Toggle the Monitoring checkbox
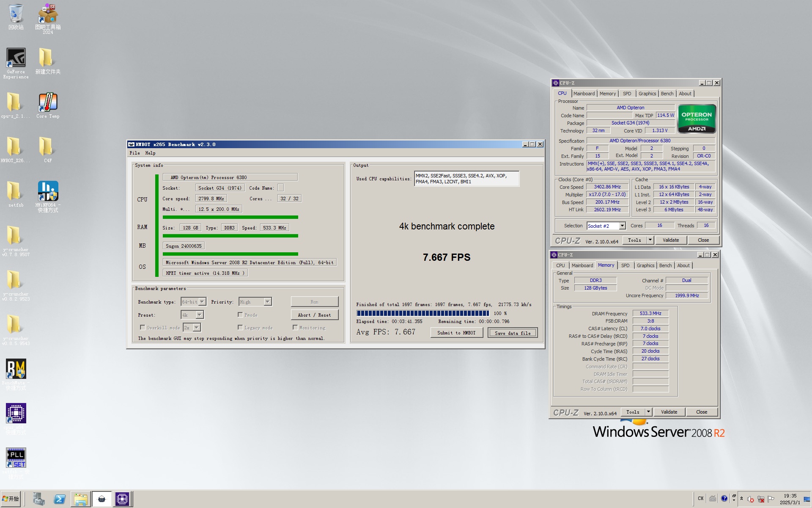This screenshot has height=508, width=812. [295, 328]
